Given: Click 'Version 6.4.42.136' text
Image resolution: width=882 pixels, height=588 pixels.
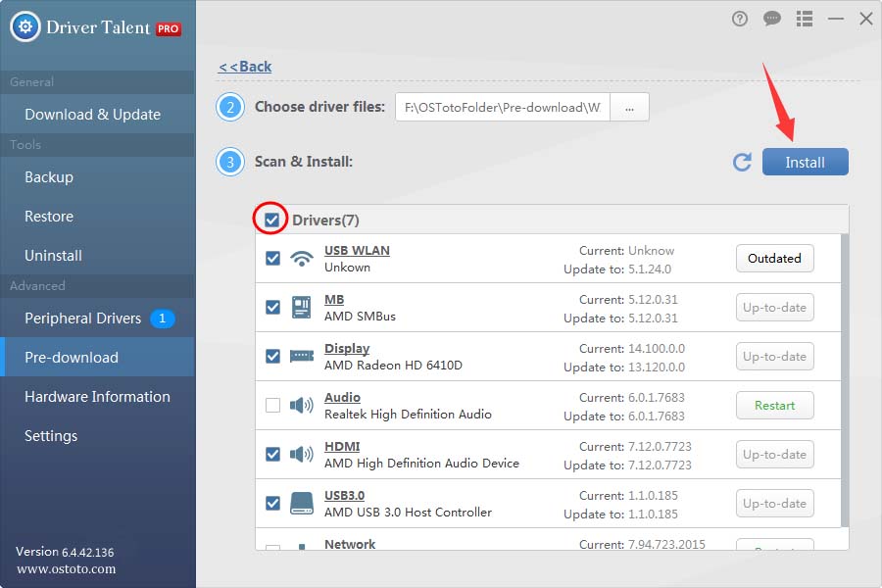Looking at the screenshot, I should point(65,552).
